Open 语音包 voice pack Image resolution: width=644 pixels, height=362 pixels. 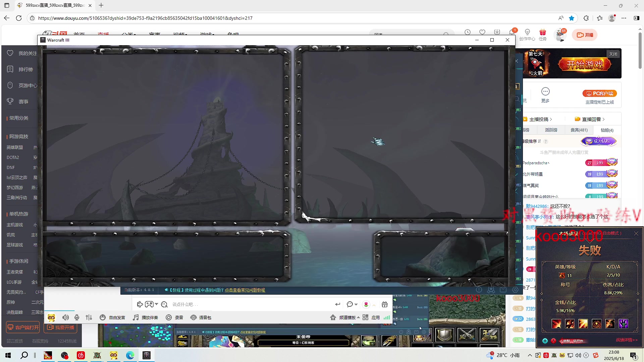pos(201,317)
